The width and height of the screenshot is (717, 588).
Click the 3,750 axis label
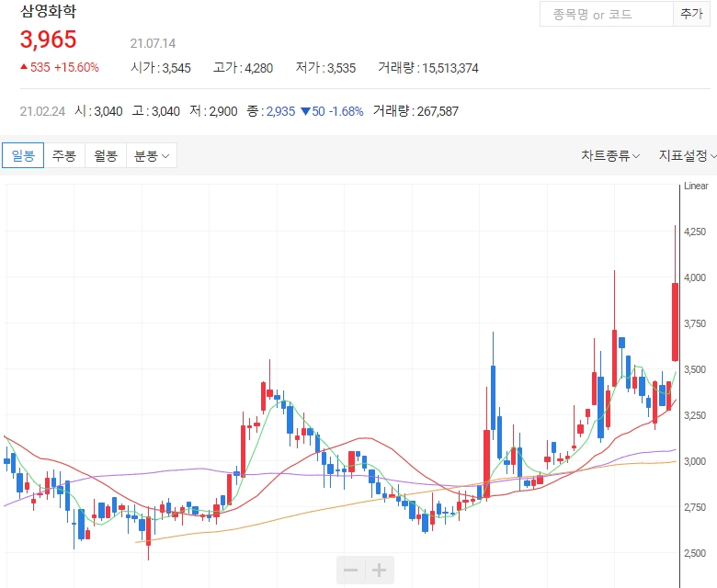point(695,323)
